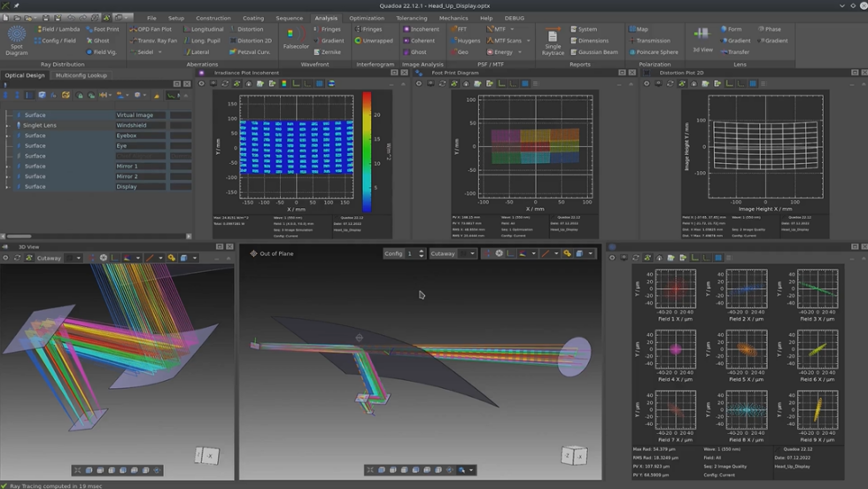Open the Long. Pupil aberration plot
Viewport: 868px width, 489px height.
pyautogui.click(x=202, y=41)
